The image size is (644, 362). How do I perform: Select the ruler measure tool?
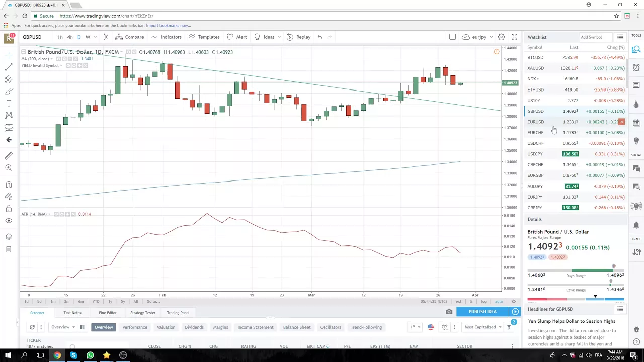9,156
